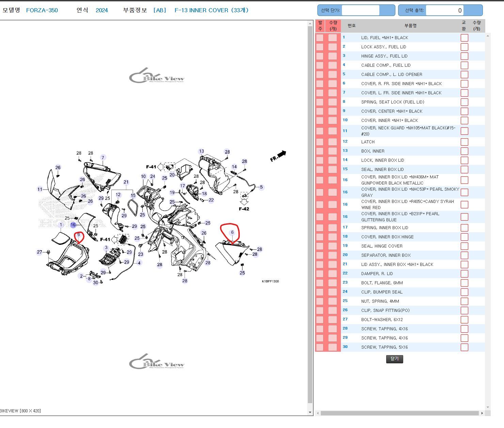Image resolution: width=504 pixels, height=428 pixels.
Task: Click right arrow of horizontal scrollbar
Action: point(482,413)
